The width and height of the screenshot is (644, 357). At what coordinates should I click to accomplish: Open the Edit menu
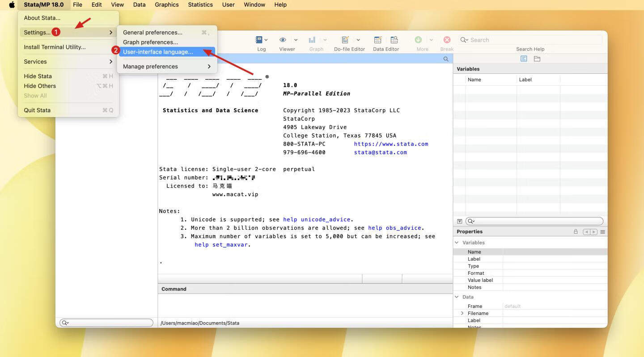(x=97, y=4)
